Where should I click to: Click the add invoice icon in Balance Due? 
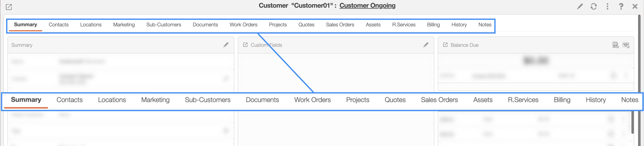[615, 45]
